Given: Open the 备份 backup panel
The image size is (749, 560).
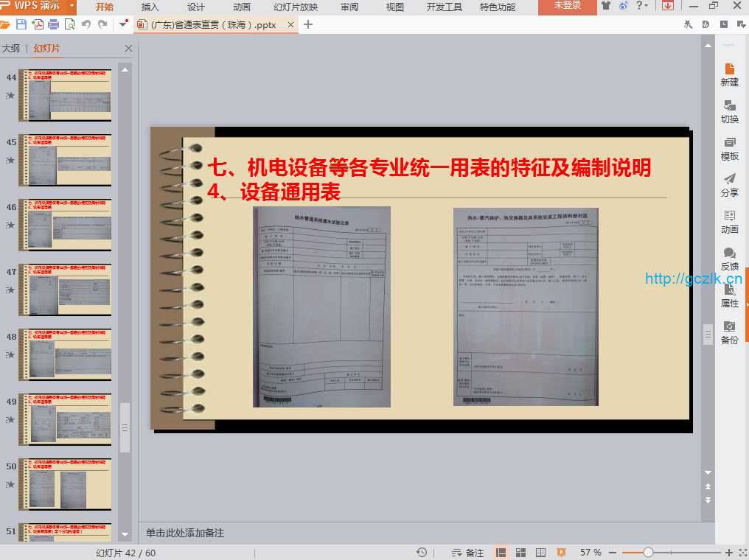Looking at the screenshot, I should point(729,332).
